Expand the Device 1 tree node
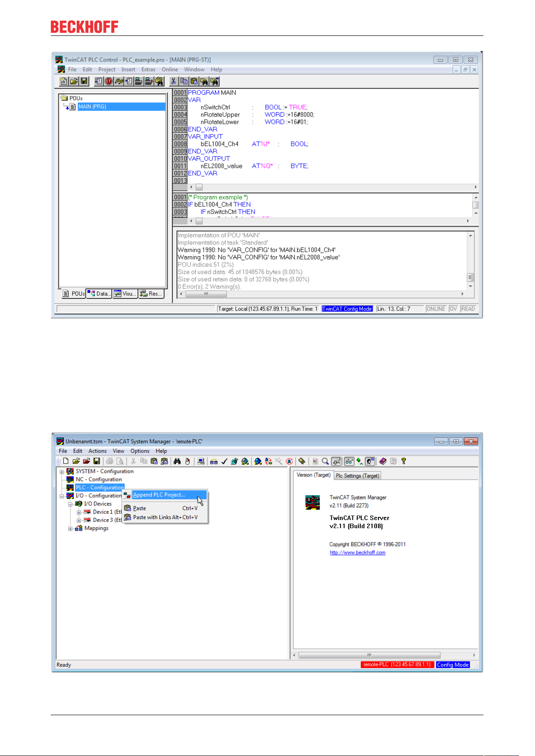535x756 pixels. 79,512
